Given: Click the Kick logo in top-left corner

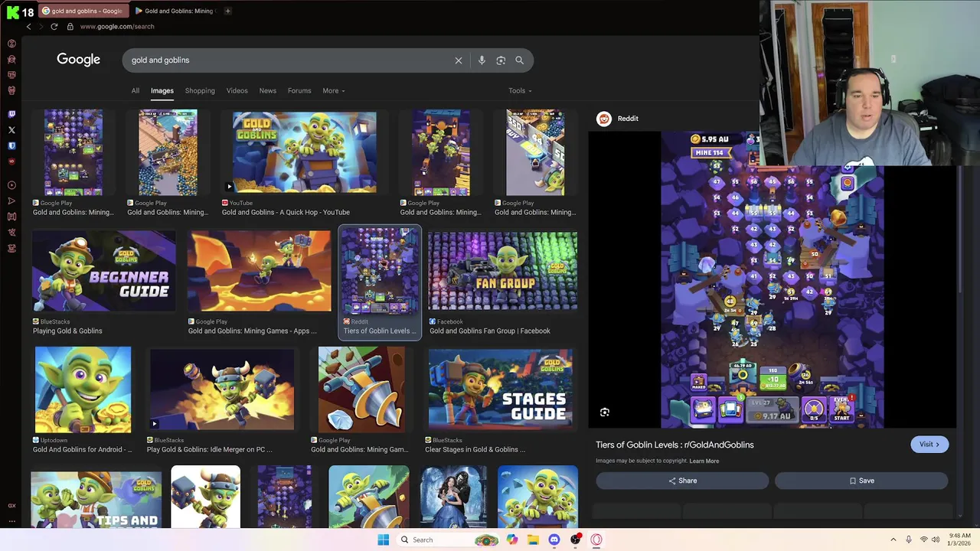Looking at the screenshot, I should click(x=11, y=11).
